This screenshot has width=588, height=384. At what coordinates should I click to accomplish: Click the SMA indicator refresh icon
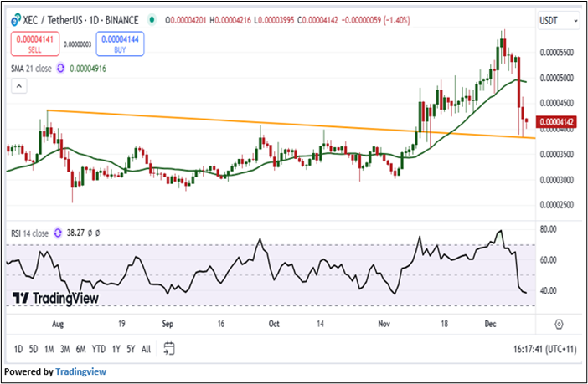click(60, 69)
